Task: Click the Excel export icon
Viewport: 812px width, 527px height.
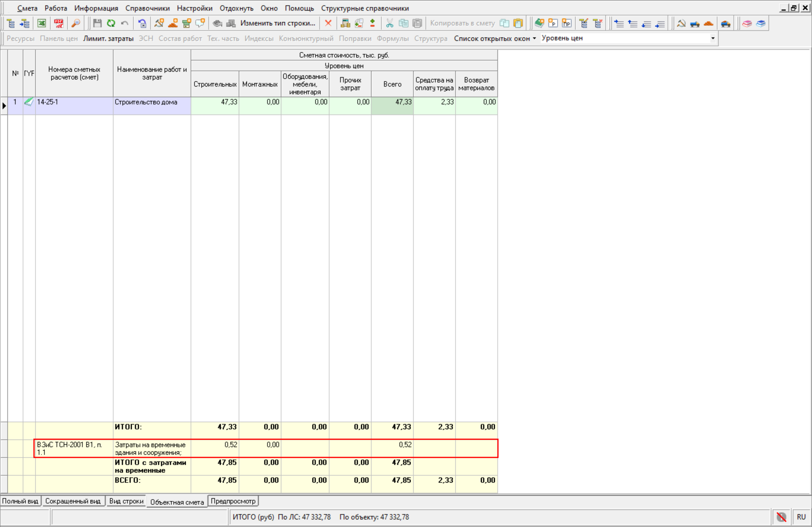Action: click(42, 23)
